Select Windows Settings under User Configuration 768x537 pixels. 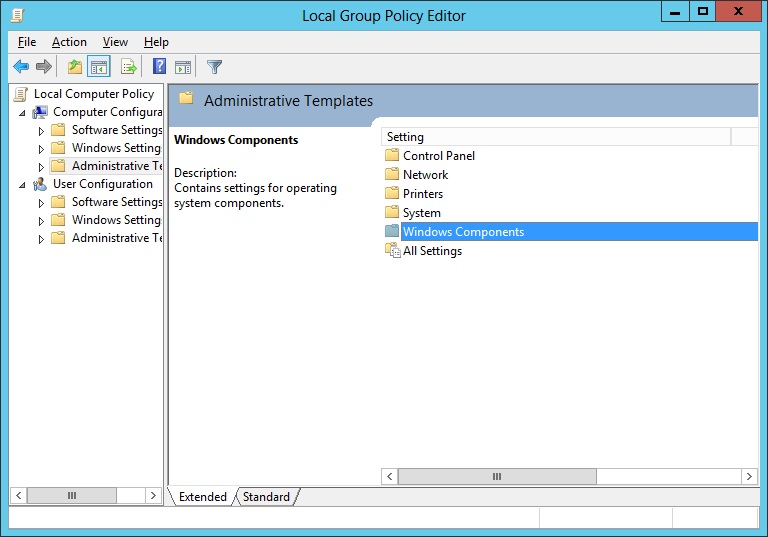pos(116,220)
